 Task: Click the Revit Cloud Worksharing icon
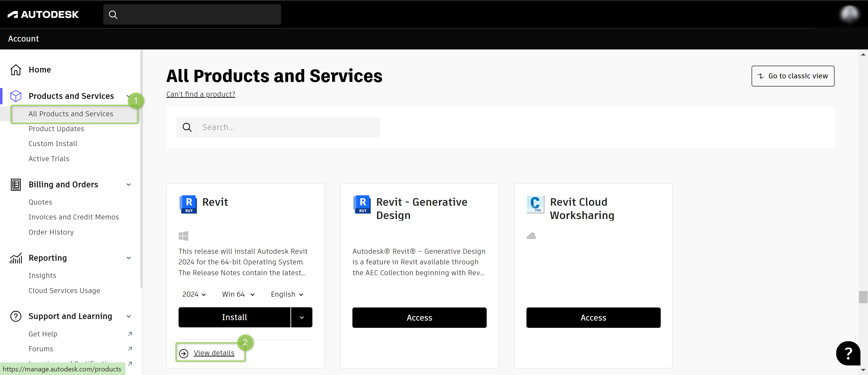click(x=535, y=204)
